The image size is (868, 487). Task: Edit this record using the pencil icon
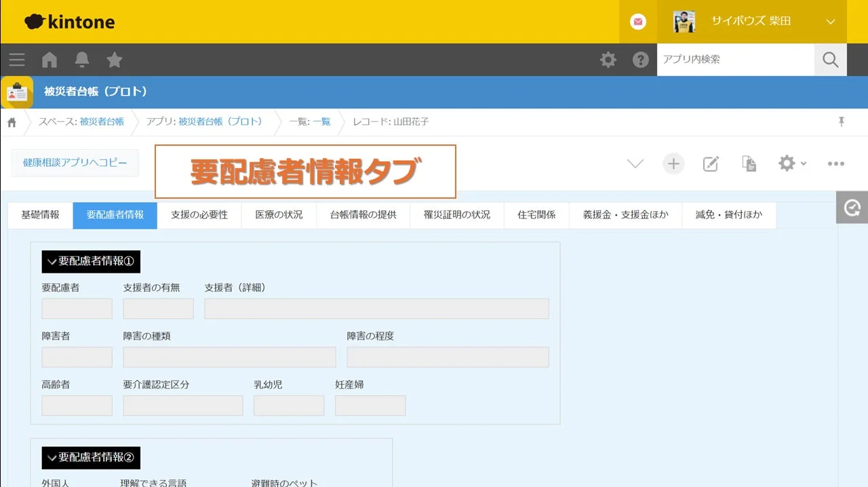pyautogui.click(x=711, y=163)
